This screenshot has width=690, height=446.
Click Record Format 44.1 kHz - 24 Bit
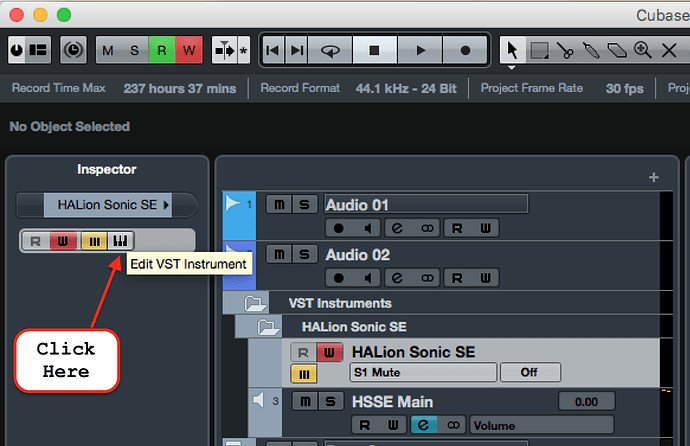(406, 88)
